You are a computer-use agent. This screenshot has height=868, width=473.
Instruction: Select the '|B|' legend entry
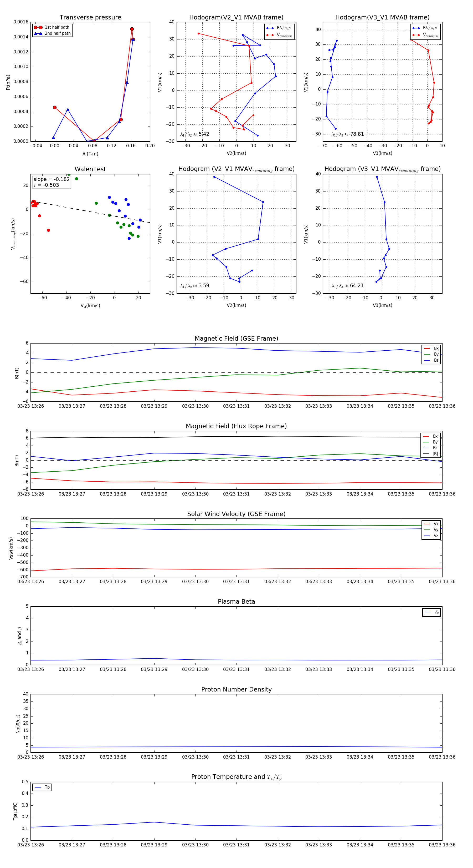click(x=431, y=454)
